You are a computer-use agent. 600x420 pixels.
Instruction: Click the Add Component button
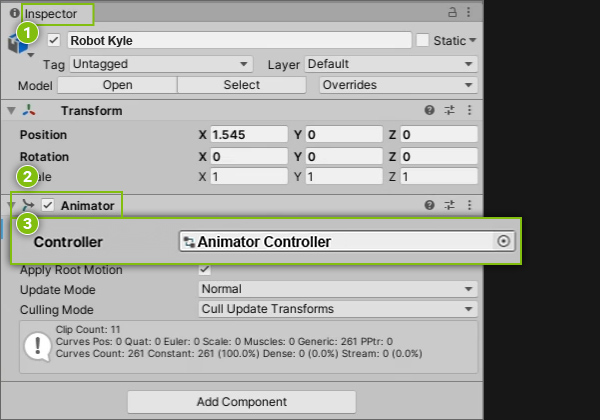(241, 402)
